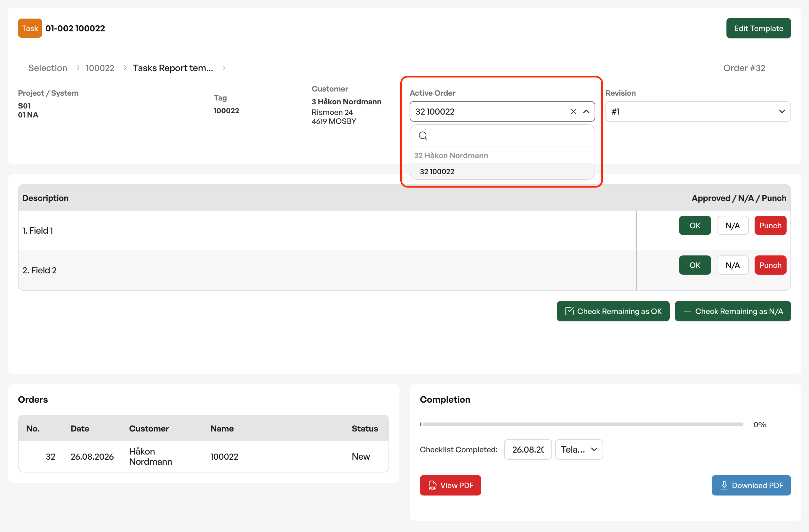Select order row 32 in Orders table

pyautogui.click(x=203, y=456)
